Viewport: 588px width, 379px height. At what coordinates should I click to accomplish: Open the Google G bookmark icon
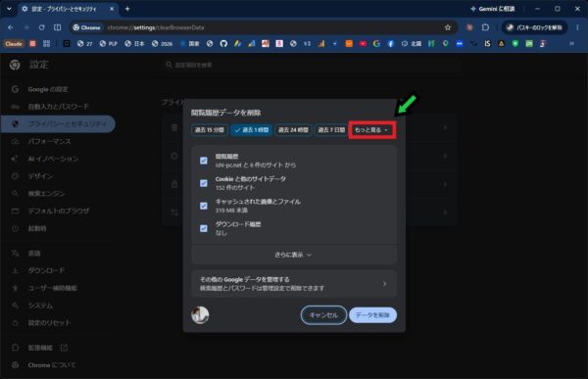coord(376,44)
